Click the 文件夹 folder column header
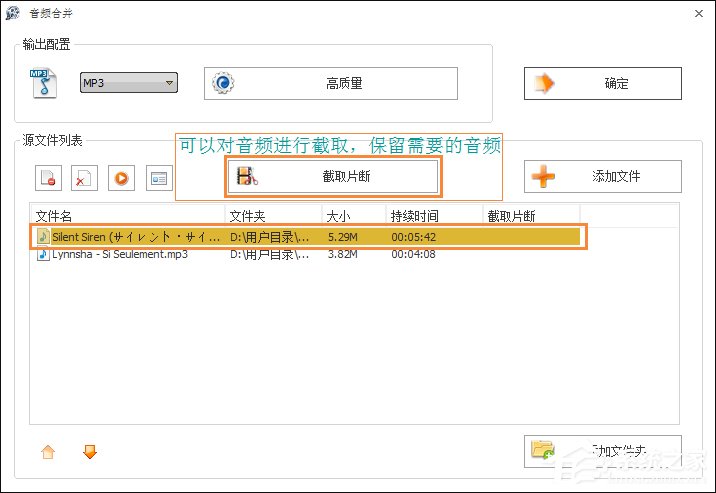The width and height of the screenshot is (716, 493). tap(273, 216)
